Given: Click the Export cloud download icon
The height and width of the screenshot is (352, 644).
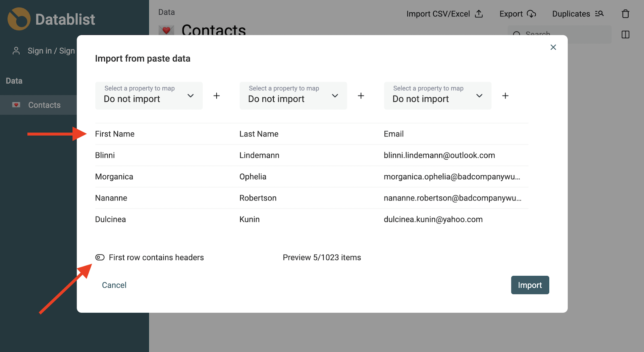Looking at the screenshot, I should click(532, 14).
